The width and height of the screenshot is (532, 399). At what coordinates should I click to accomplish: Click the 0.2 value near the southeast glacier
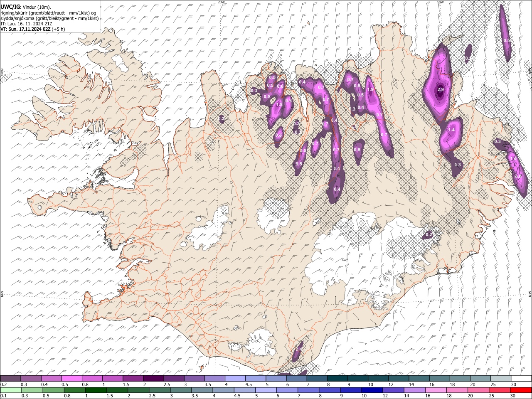click(x=429, y=235)
